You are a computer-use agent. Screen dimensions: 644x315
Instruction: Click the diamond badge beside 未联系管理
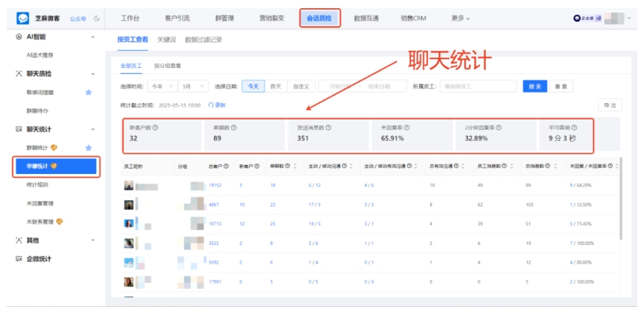(60, 222)
